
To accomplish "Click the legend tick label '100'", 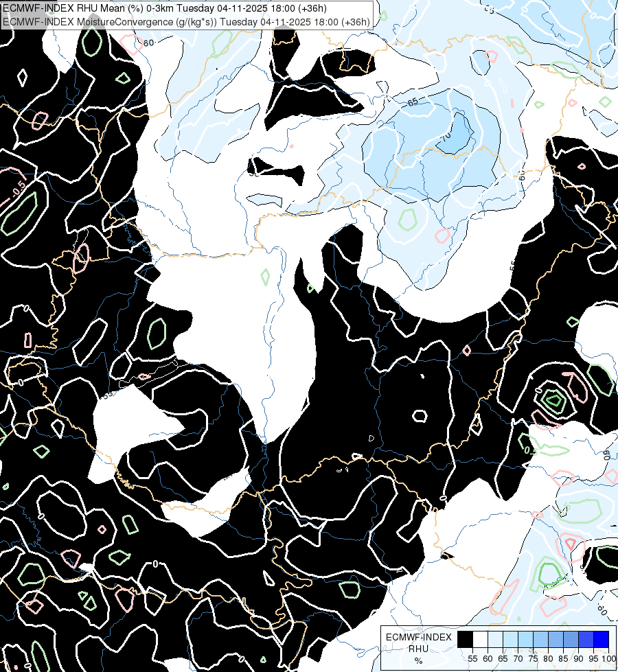I will point(608,659).
